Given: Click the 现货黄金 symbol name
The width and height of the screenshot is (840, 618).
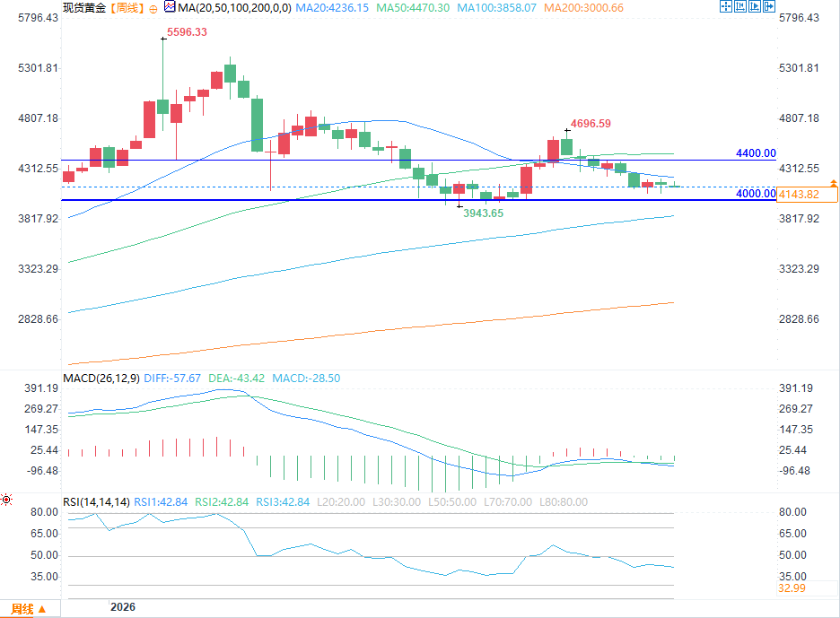Looking at the screenshot, I should tap(84, 8).
